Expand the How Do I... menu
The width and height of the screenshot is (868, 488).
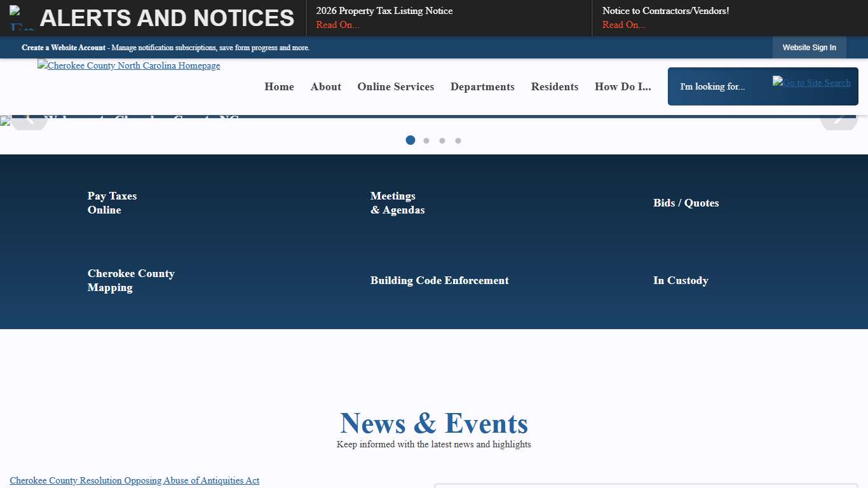click(x=623, y=86)
